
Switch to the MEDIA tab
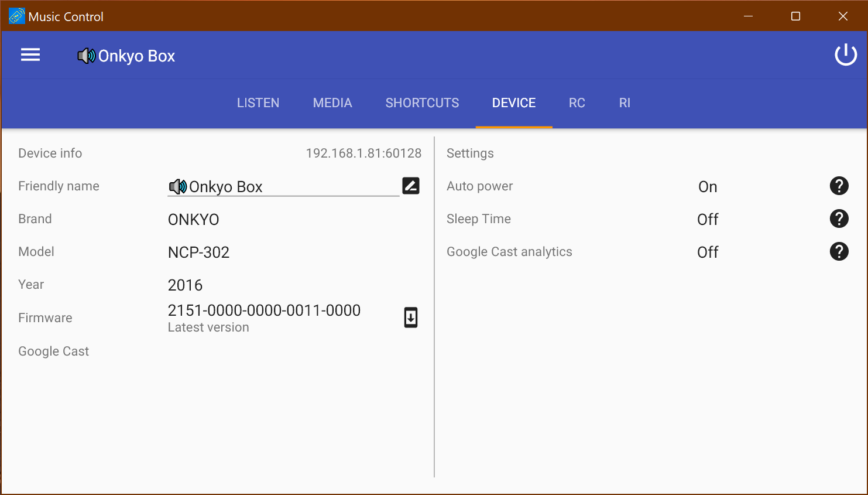click(332, 103)
